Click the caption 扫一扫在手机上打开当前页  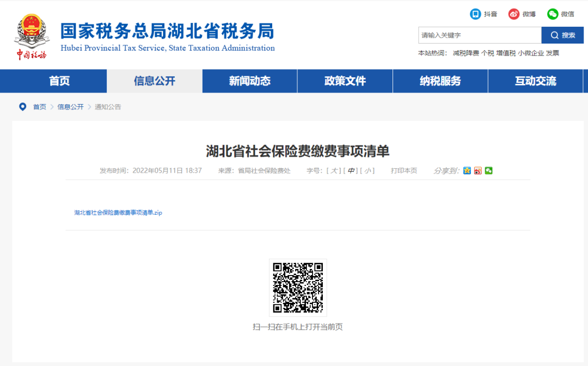tap(298, 327)
